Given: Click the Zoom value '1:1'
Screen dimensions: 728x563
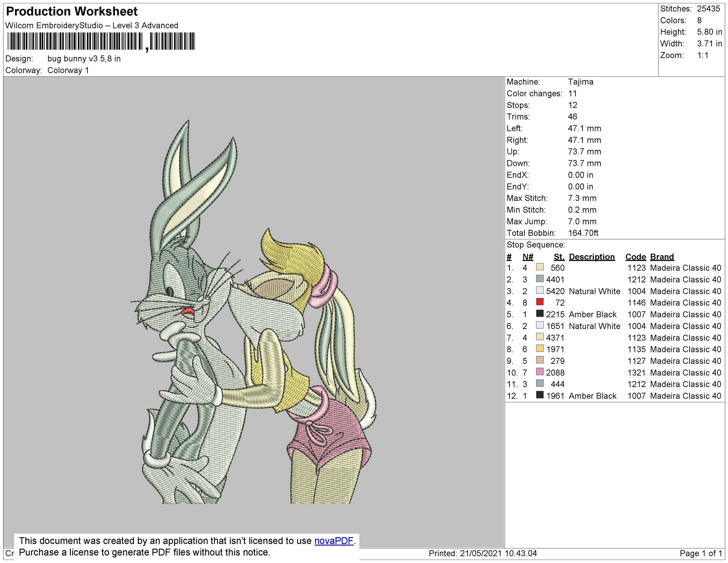Looking at the screenshot, I should (703, 55).
